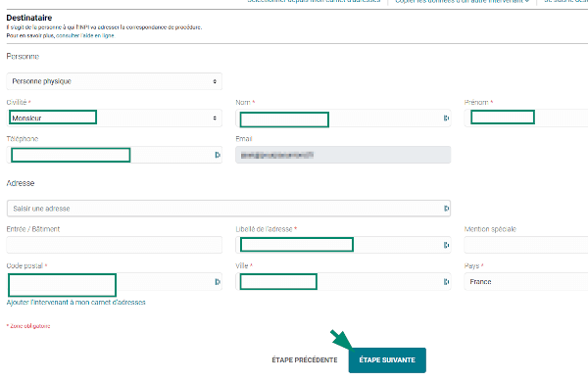Click the autofill icon in Ville field
This screenshot has height=381, width=588.
pyautogui.click(x=446, y=282)
